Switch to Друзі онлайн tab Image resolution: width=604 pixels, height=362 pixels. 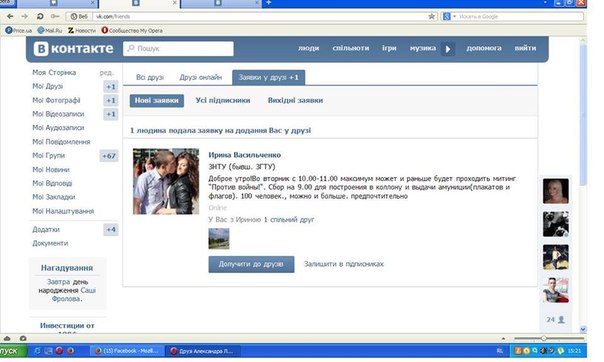pos(200,77)
